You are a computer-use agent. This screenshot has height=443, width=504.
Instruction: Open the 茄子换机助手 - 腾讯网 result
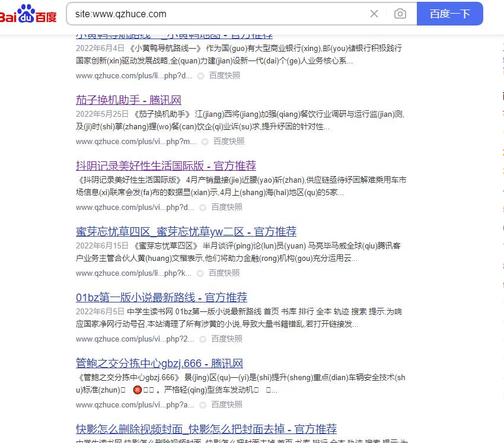pyautogui.click(x=129, y=100)
